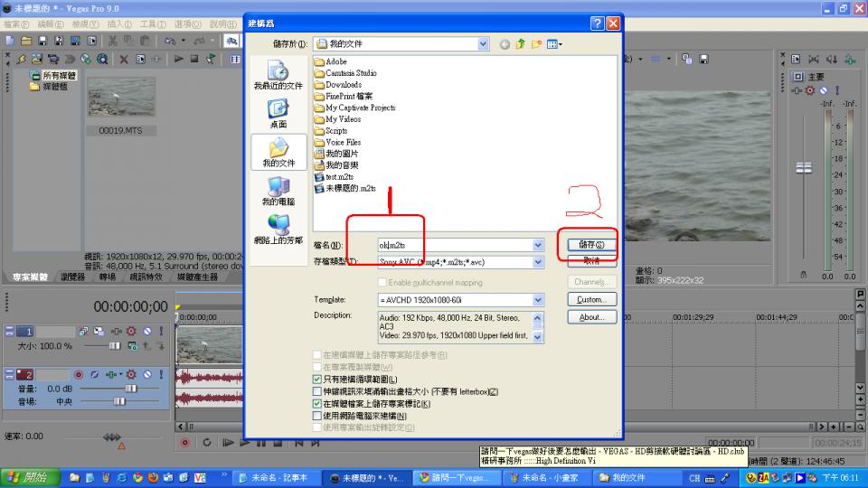Switch to 視訊特效 tab
The width and height of the screenshot is (868, 488).
point(146,277)
